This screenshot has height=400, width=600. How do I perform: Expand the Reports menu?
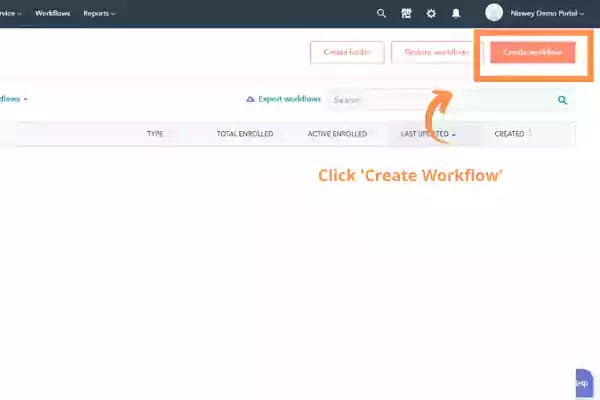point(99,13)
